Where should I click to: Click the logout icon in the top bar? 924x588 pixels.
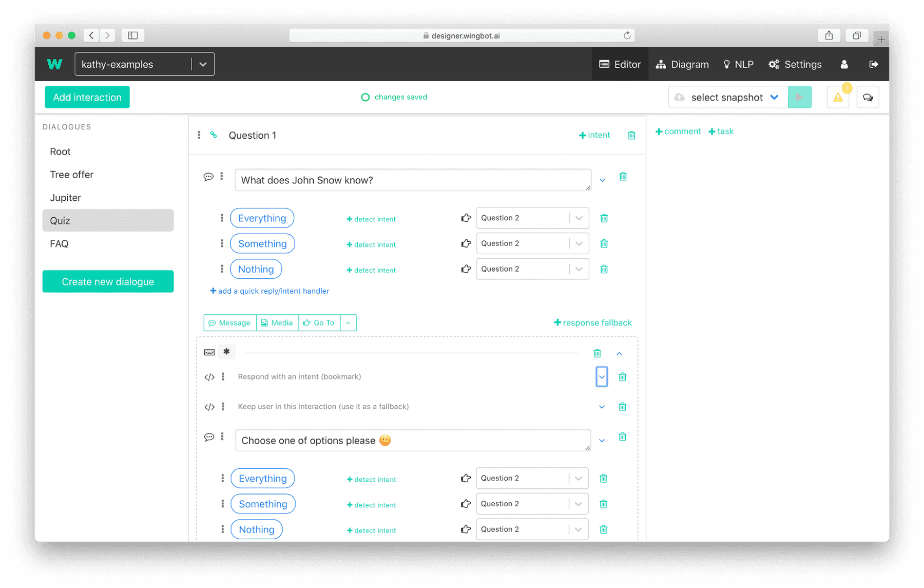click(874, 64)
